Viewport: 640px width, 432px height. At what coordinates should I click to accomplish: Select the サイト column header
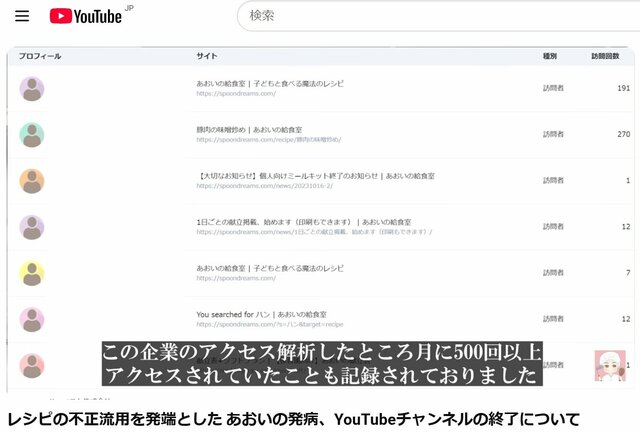[206, 56]
